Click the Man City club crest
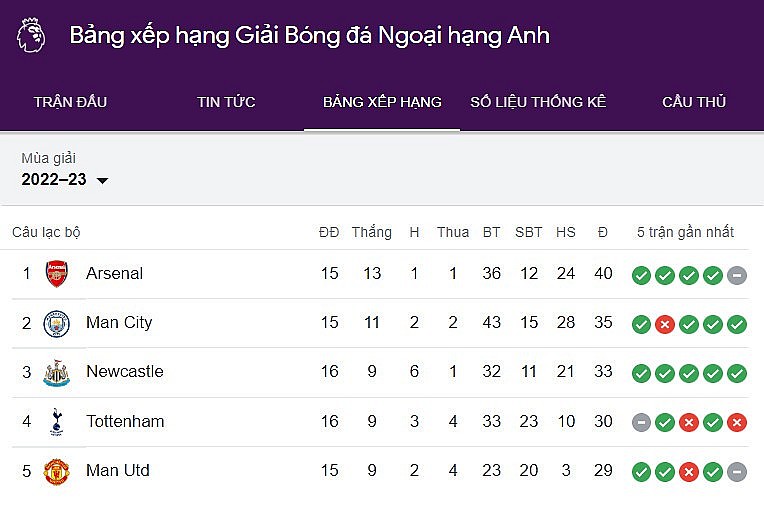 pyautogui.click(x=57, y=323)
